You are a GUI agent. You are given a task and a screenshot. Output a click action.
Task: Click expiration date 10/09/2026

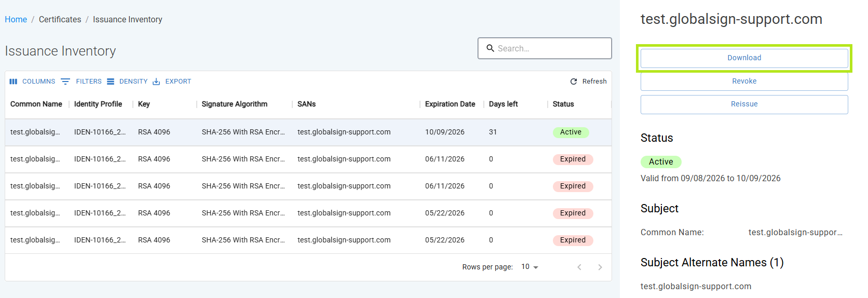[x=445, y=132]
